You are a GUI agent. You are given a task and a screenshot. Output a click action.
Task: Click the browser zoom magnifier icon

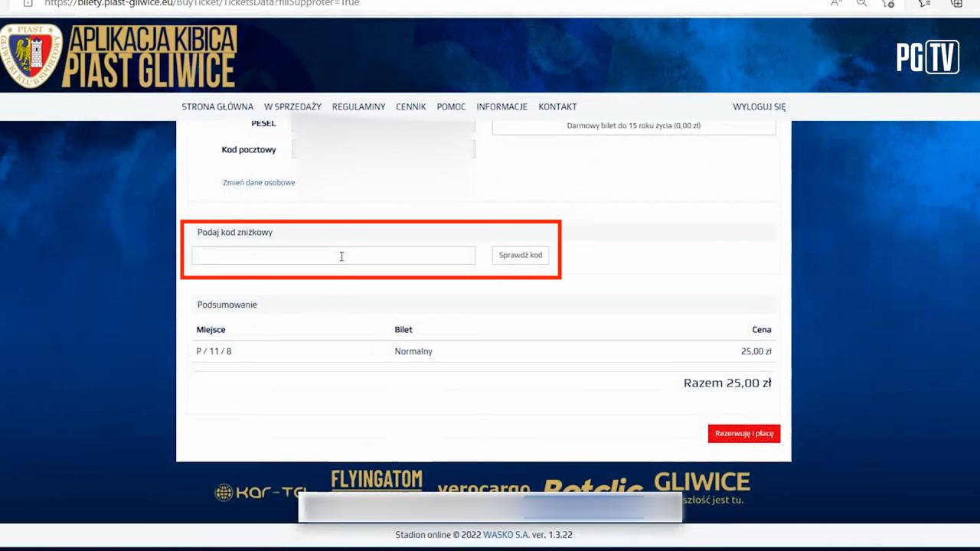861,3
